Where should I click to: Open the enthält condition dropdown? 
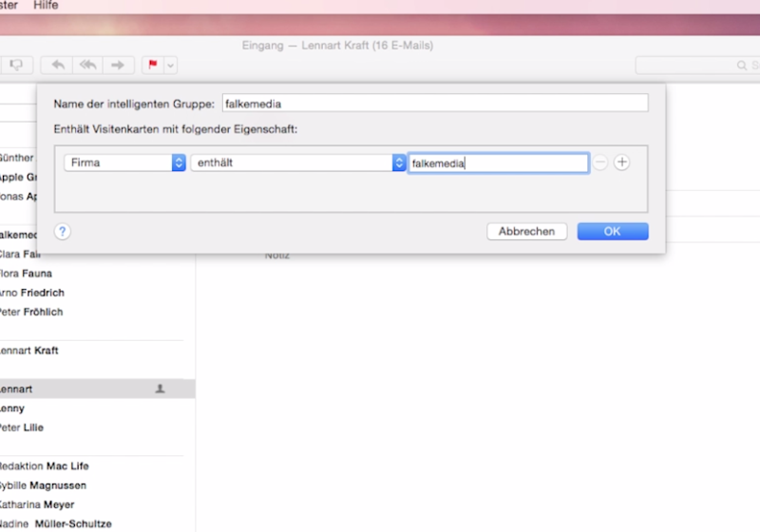point(298,163)
